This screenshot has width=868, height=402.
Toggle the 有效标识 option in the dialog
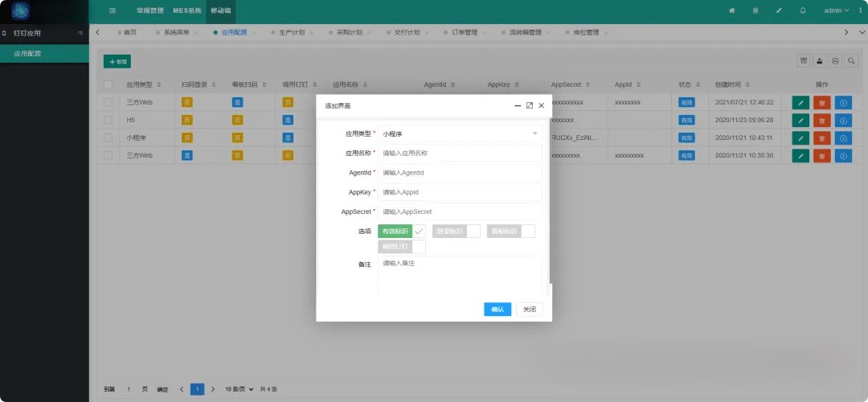tap(402, 231)
